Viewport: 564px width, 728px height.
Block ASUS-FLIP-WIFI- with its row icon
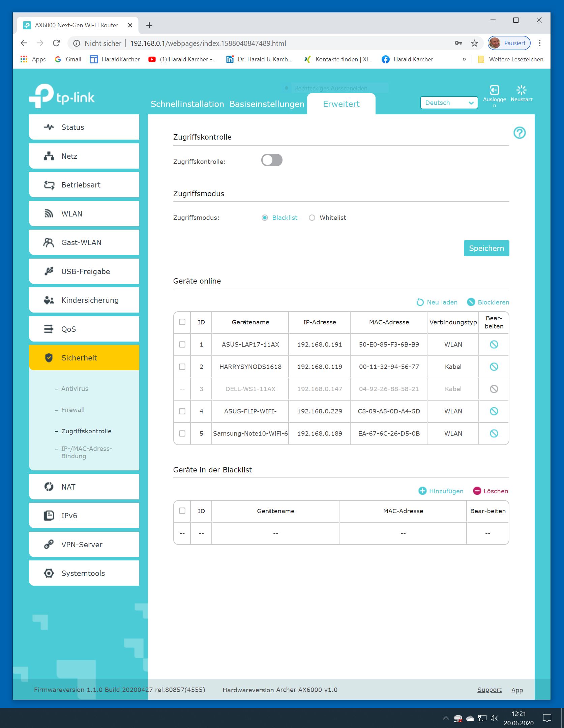(x=494, y=411)
